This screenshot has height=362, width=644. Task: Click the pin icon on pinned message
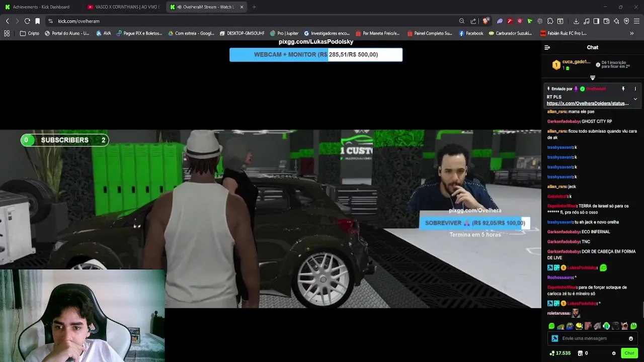623,89
